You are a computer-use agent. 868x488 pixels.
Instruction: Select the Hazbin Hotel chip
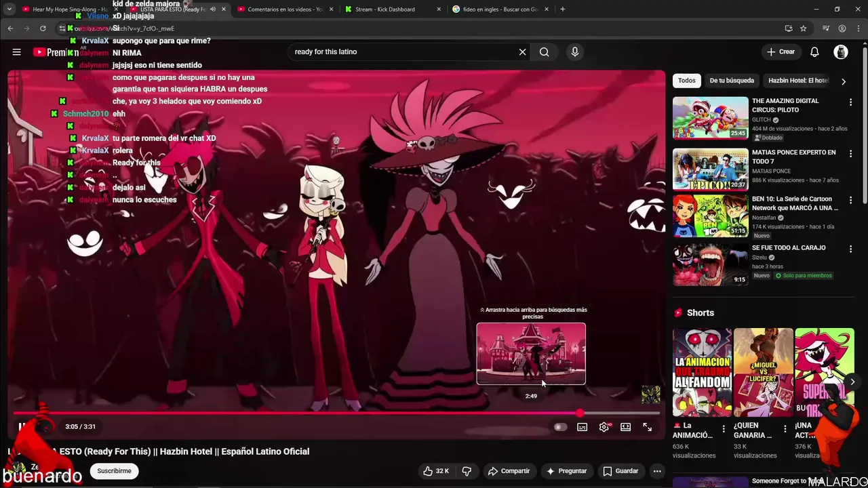[798, 81]
